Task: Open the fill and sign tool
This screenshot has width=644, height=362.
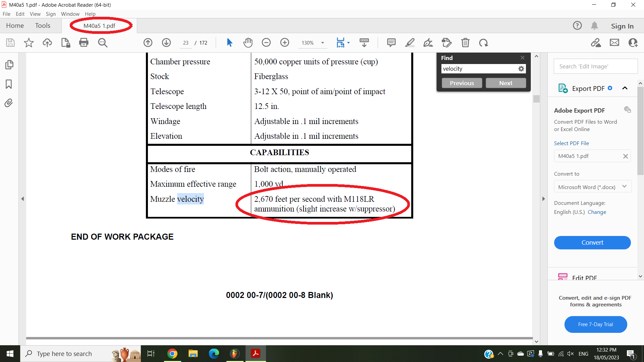Action: pyautogui.click(x=428, y=43)
